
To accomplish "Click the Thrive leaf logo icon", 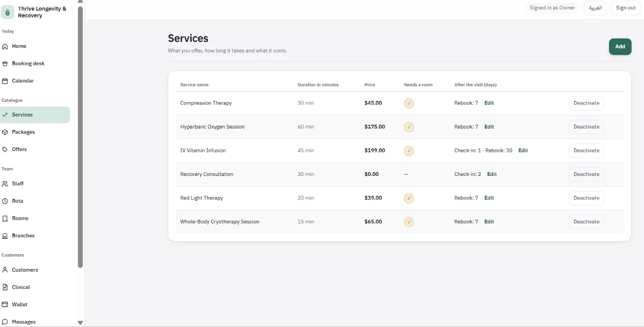I will pyautogui.click(x=7, y=12).
